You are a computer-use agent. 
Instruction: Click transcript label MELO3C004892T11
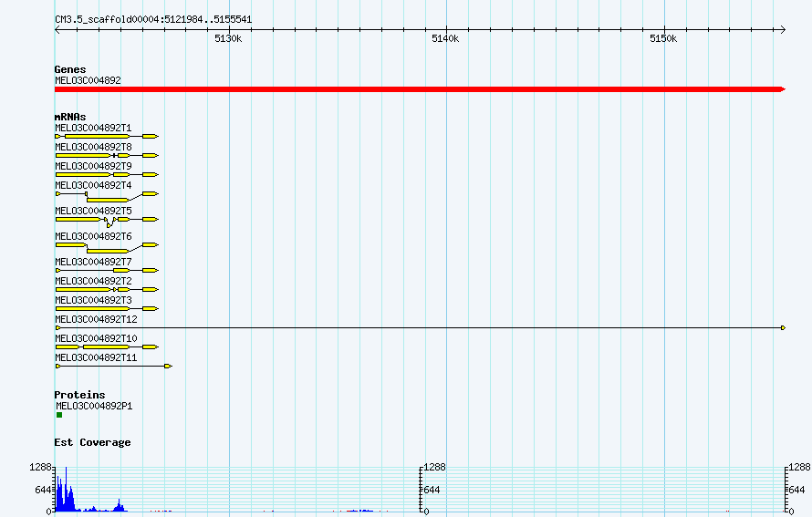pos(96,357)
